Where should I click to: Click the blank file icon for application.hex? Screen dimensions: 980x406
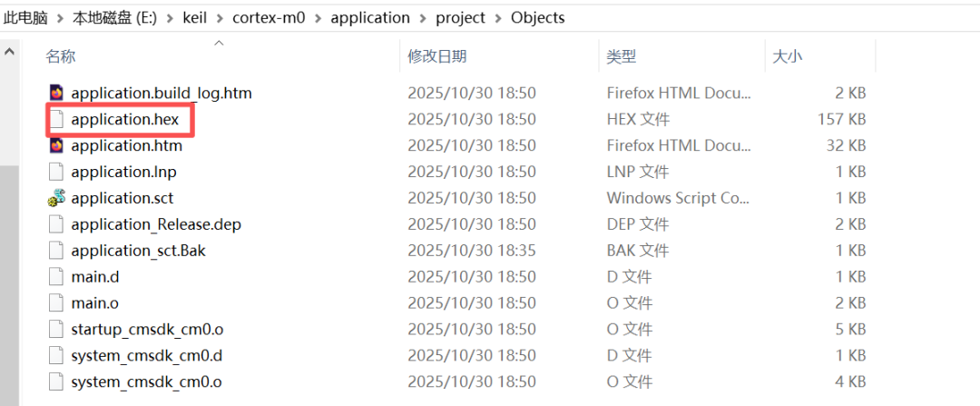click(x=56, y=119)
